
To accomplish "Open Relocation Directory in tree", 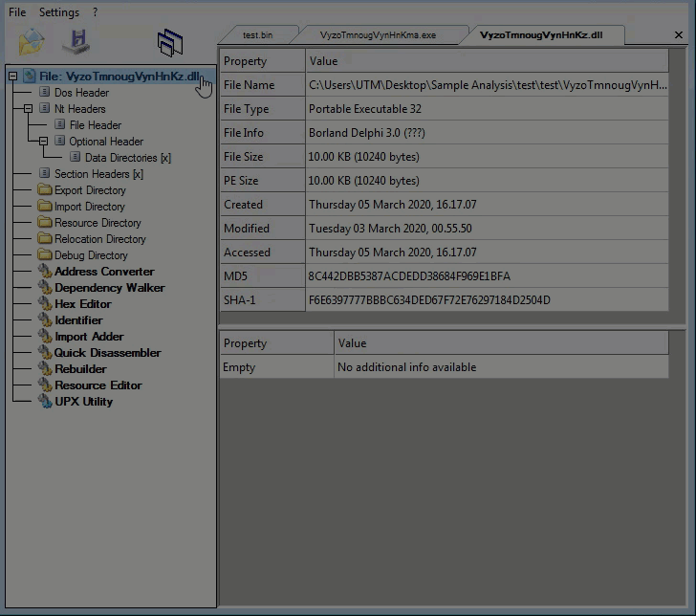I will click(99, 239).
